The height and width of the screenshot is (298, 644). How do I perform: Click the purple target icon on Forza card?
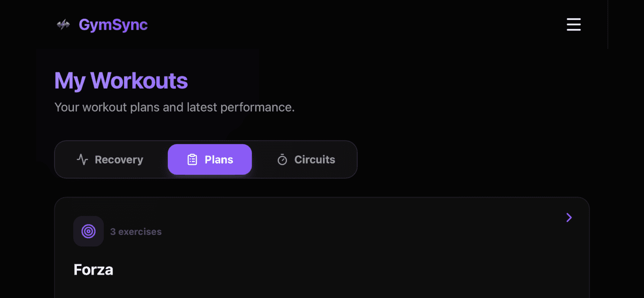pyautogui.click(x=89, y=231)
